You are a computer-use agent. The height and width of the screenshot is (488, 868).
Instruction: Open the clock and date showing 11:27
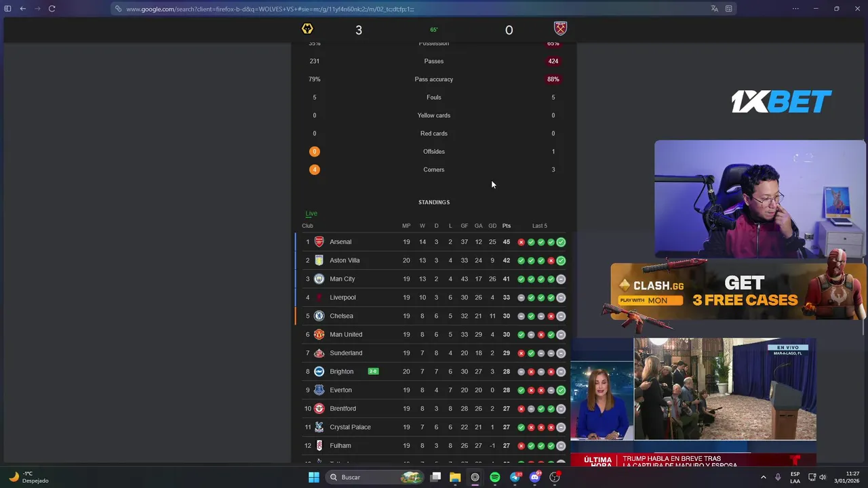point(847,477)
